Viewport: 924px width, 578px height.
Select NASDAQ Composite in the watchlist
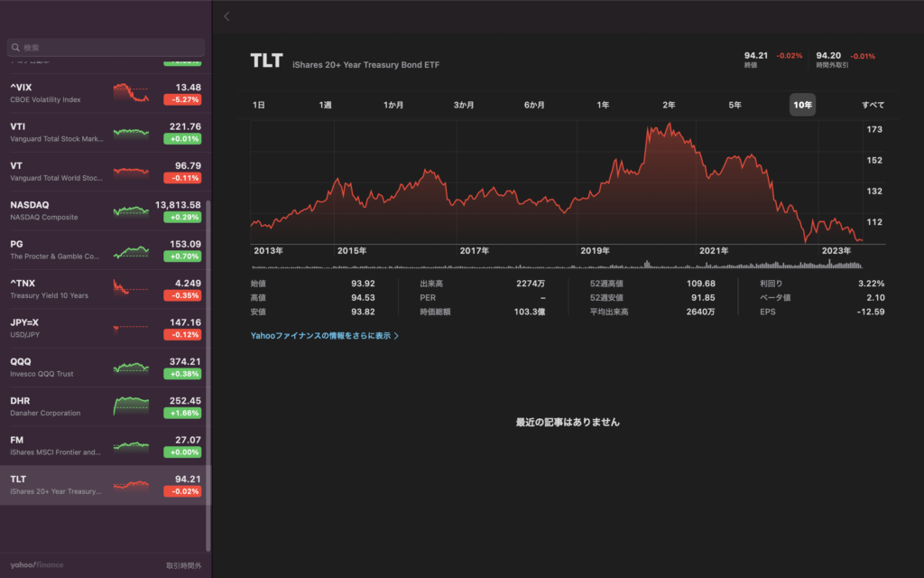click(x=54, y=210)
